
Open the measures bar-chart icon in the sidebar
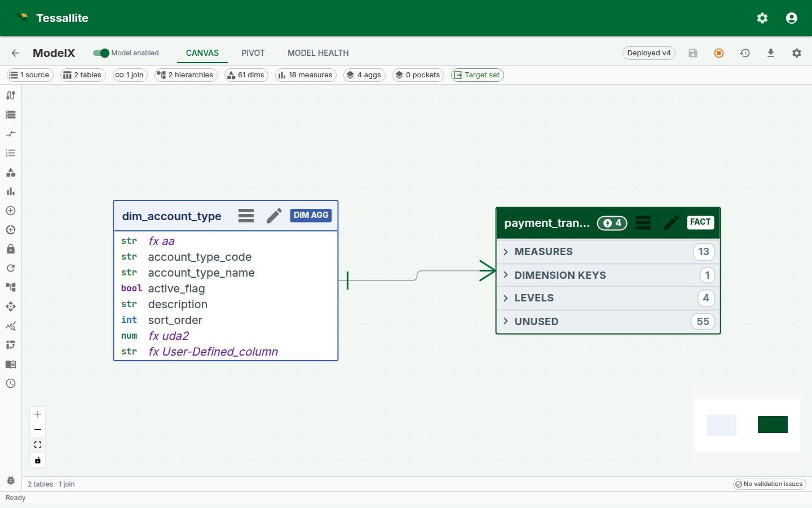point(11,191)
